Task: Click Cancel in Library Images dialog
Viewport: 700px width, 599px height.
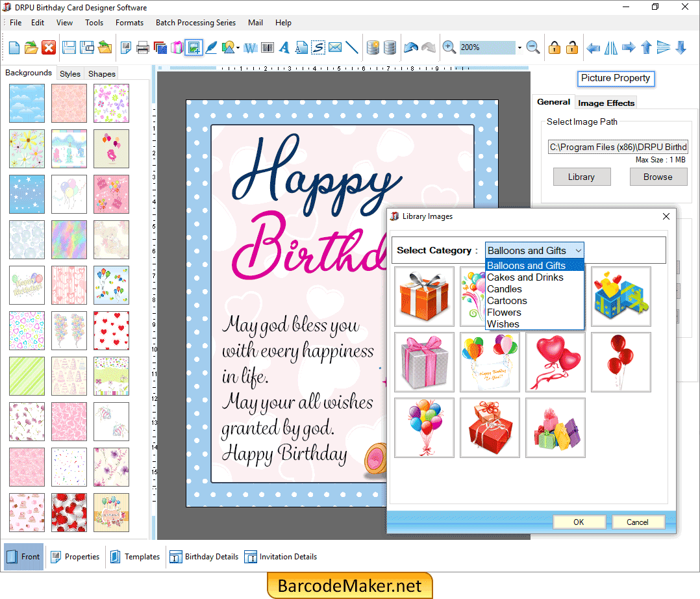Action: (638, 522)
